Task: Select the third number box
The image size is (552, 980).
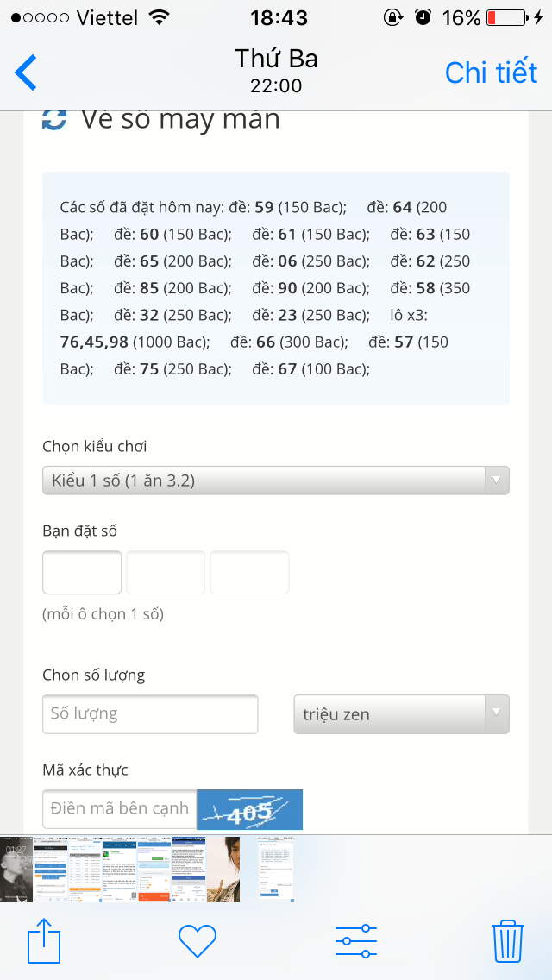Action: click(x=249, y=572)
